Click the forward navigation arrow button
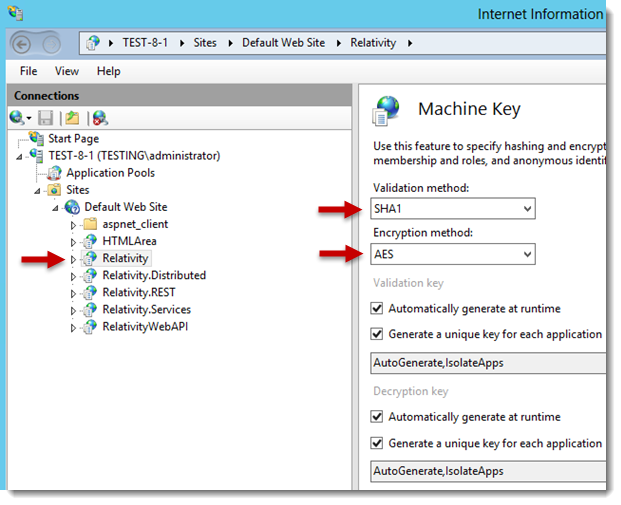 click(x=50, y=43)
